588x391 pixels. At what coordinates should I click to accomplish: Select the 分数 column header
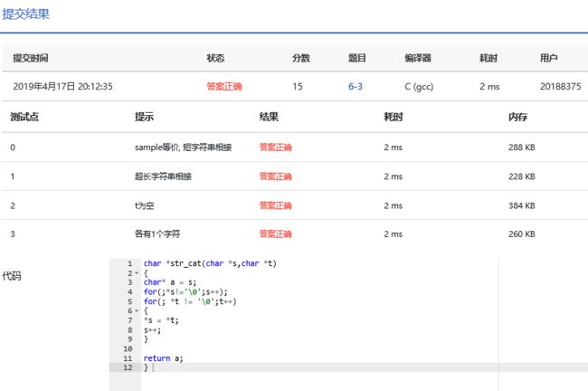click(301, 58)
